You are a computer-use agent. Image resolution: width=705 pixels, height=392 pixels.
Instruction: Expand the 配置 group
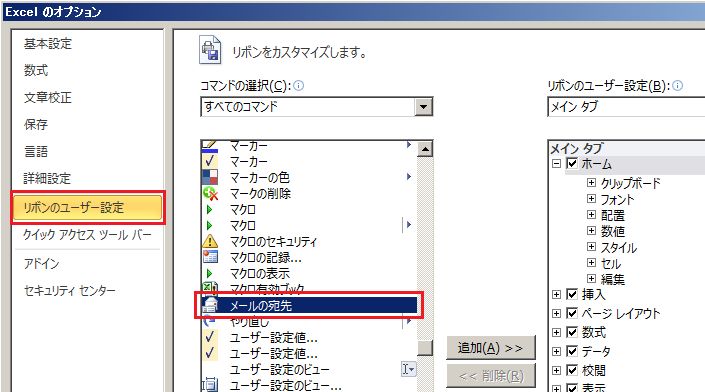tap(591, 214)
